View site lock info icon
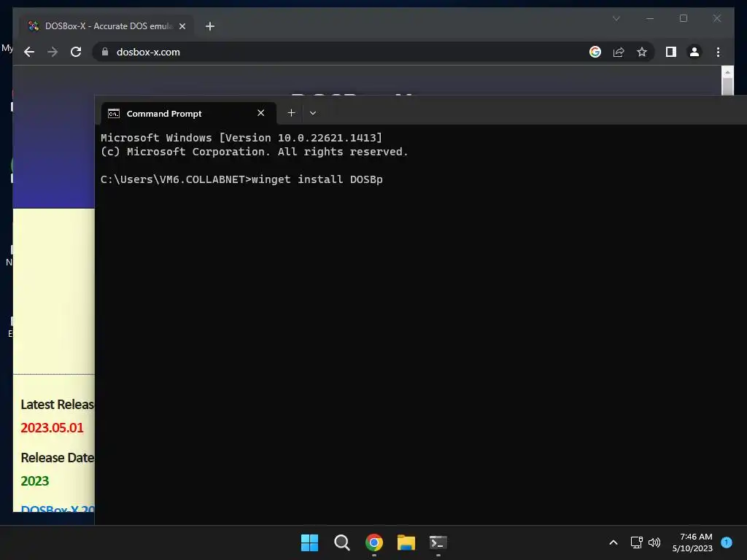This screenshot has width=747, height=560. point(105,52)
